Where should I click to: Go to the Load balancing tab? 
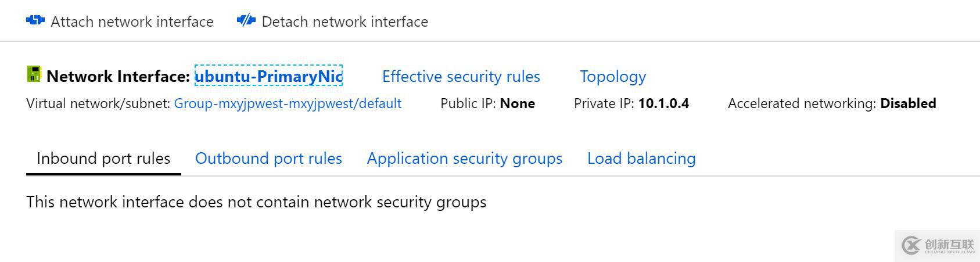tap(641, 159)
